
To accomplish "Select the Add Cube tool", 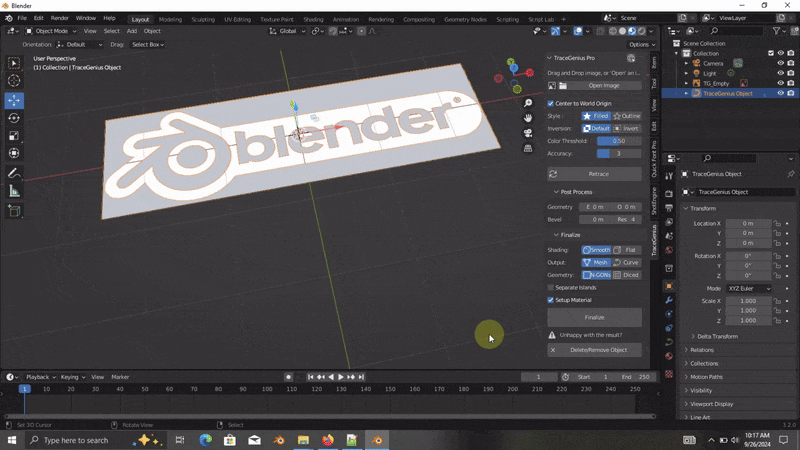I will (x=14, y=211).
